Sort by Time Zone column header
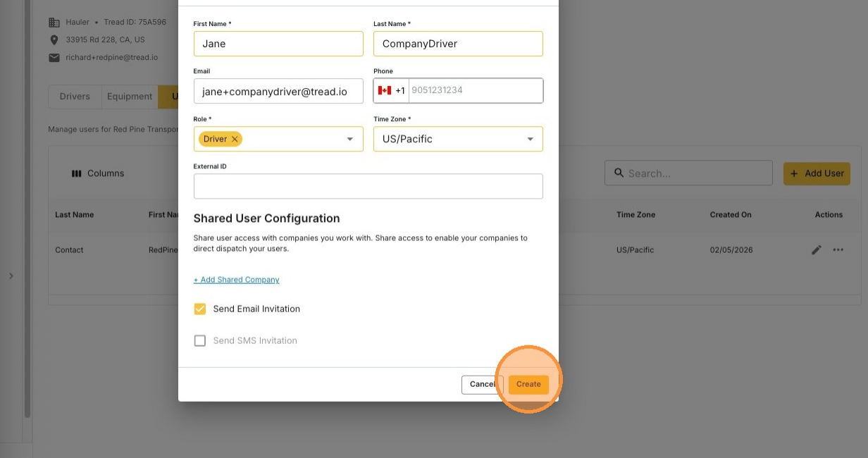The image size is (868, 458). point(635,215)
